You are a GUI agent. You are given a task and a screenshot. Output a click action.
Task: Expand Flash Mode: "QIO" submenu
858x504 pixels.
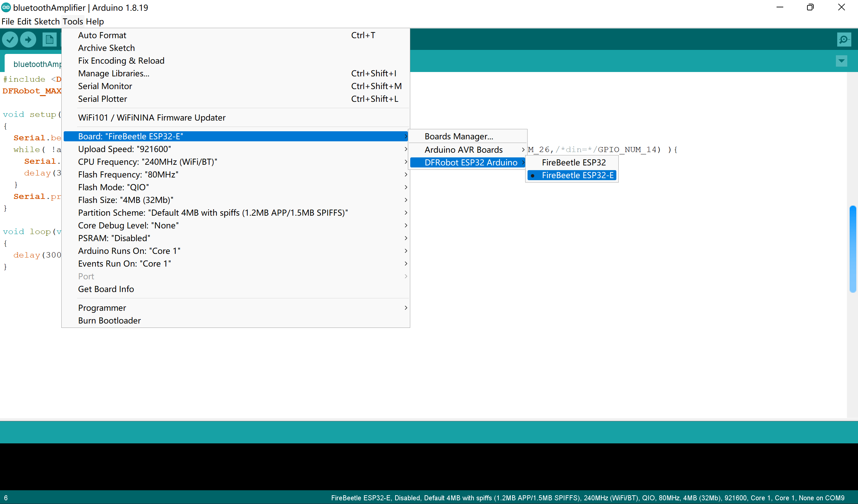236,187
